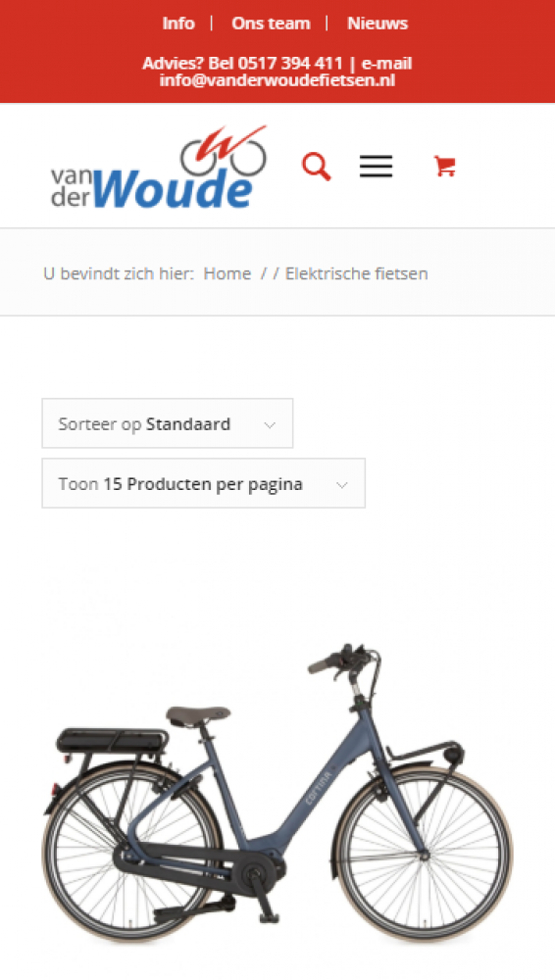Screen dimensions: 555x980
Task: Open the Info menu item
Action: [x=178, y=24]
